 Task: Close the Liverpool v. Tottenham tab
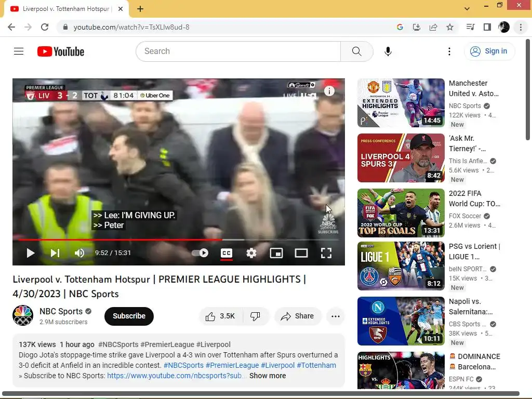120,9
